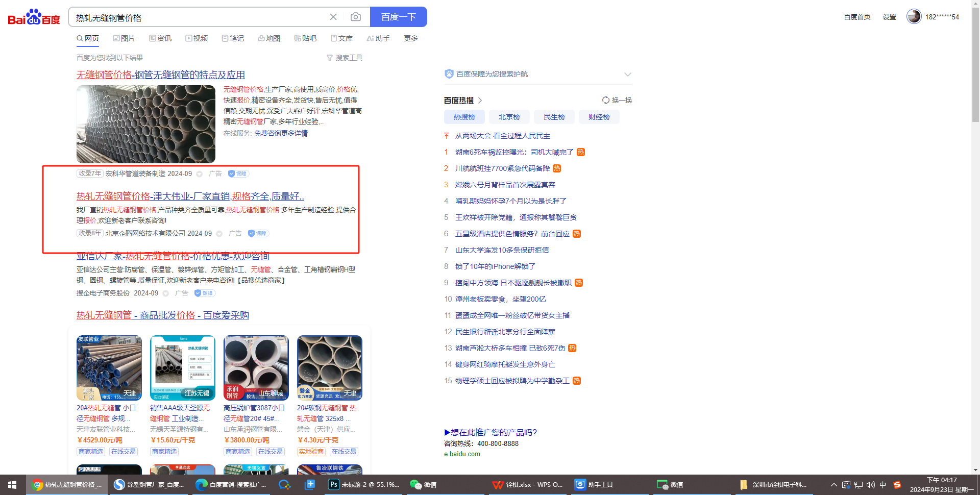The height and width of the screenshot is (495, 980).
Task: Open WPS 铨祺.xlsx taskbar button
Action: (x=528, y=485)
